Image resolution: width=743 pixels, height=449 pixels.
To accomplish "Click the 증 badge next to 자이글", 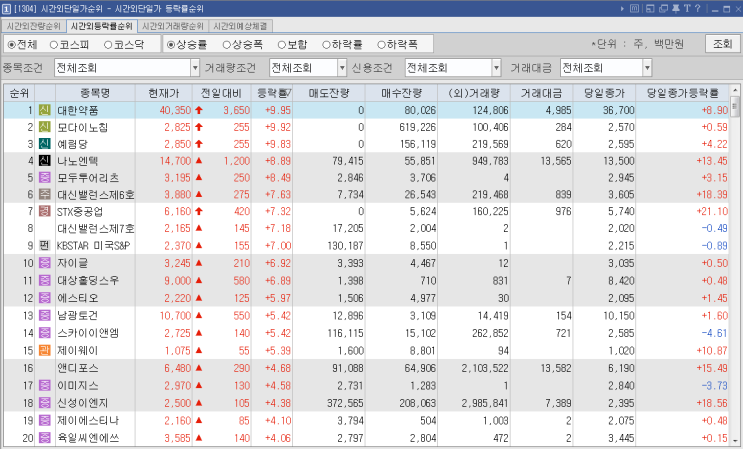I will (x=45, y=263).
